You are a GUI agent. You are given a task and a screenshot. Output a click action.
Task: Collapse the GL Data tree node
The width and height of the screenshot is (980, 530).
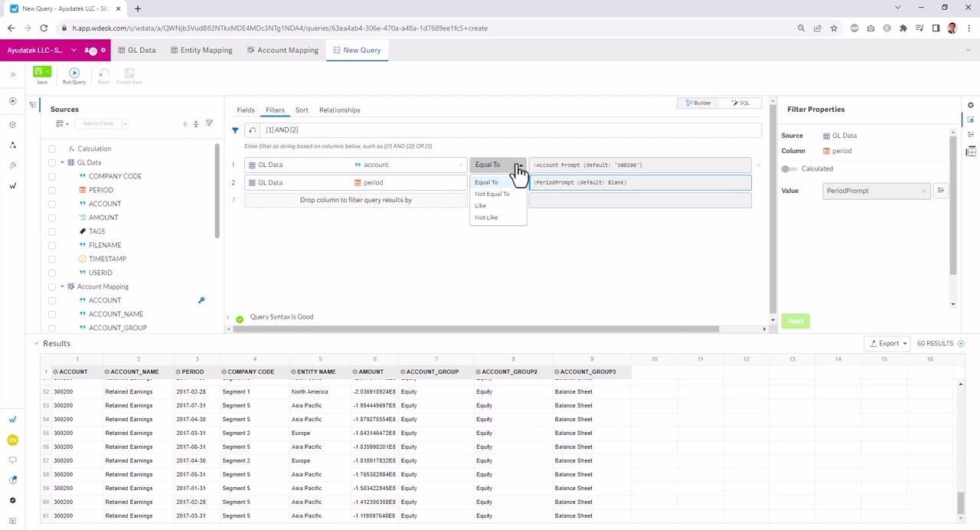pyautogui.click(x=62, y=162)
